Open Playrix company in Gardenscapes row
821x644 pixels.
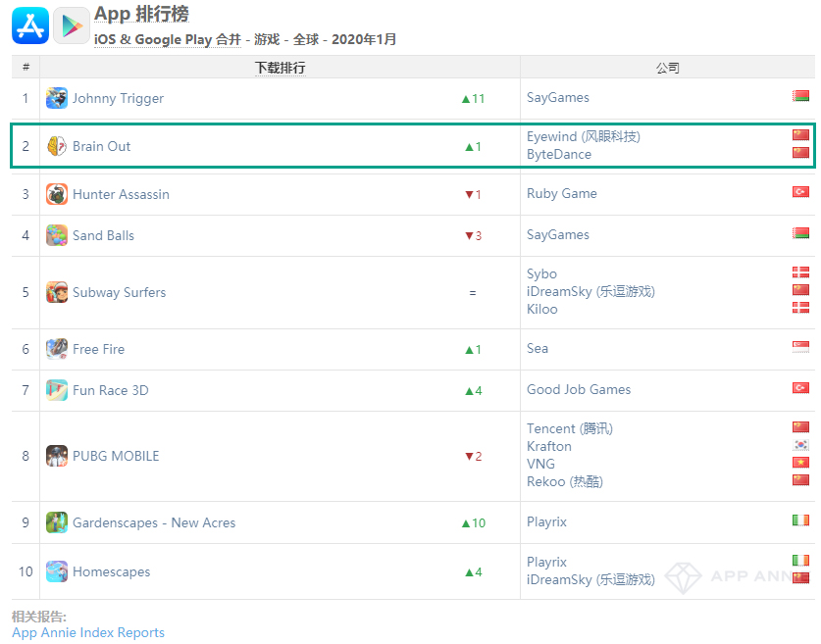[546, 522]
